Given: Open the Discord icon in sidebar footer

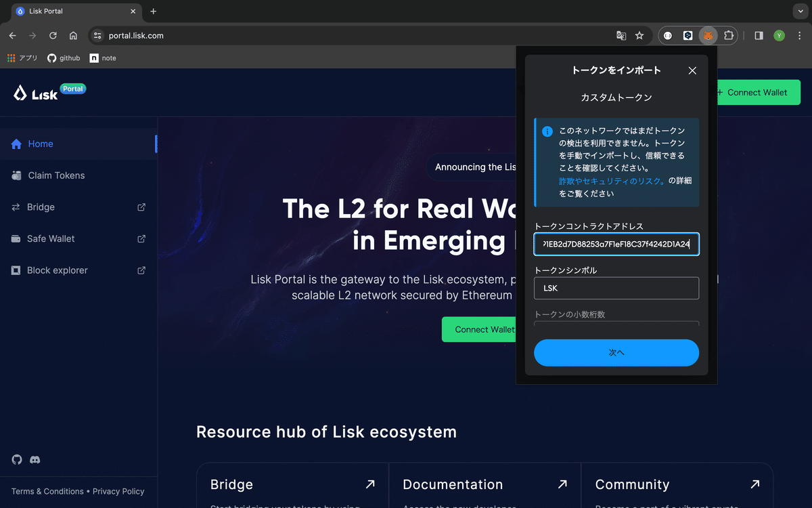Looking at the screenshot, I should tap(35, 459).
